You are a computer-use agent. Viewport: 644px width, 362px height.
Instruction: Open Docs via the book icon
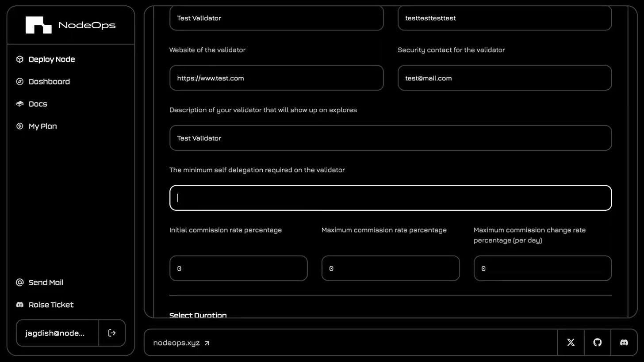click(x=20, y=103)
